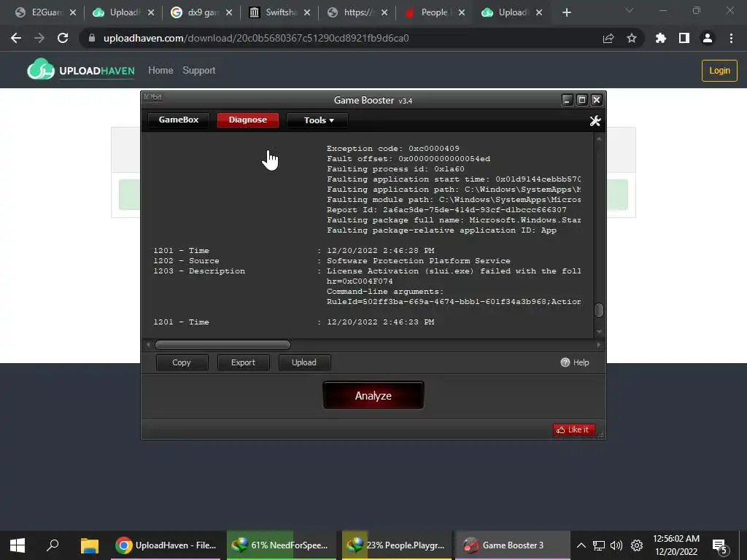Switch to Game Booster 3 taskbar item
Screen dimensions: 747x560
click(x=512, y=545)
